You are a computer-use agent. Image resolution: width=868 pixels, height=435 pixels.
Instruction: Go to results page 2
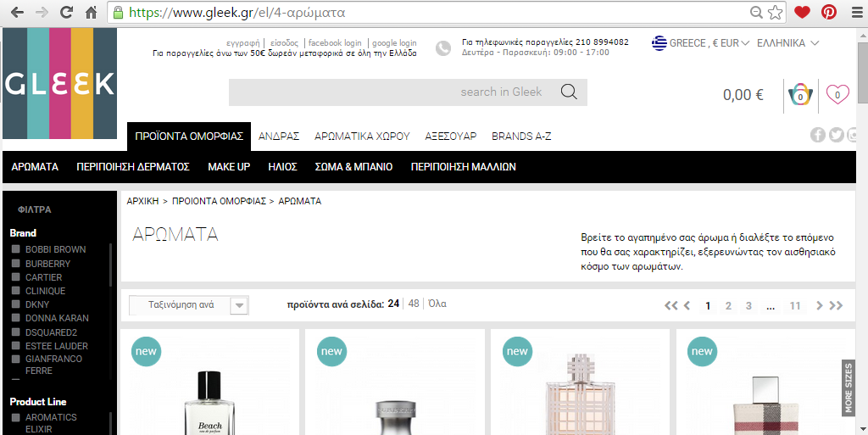pos(728,305)
